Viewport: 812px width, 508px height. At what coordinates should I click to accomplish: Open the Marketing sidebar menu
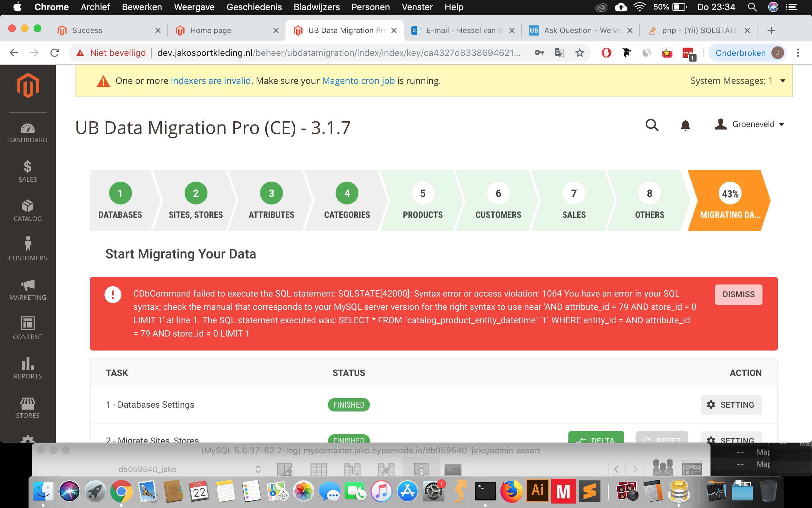pyautogui.click(x=28, y=290)
